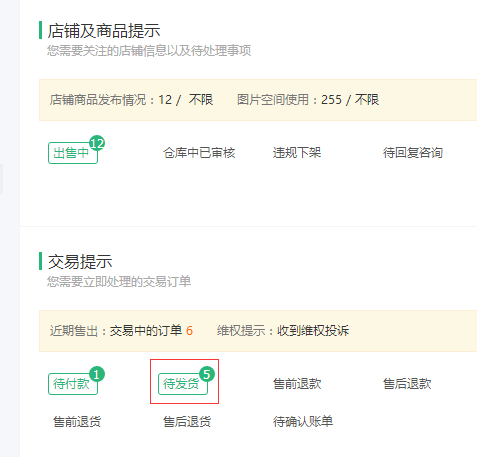The image size is (477, 457).
Task: Click the green 1 badge on 待付款
Action: point(97,374)
